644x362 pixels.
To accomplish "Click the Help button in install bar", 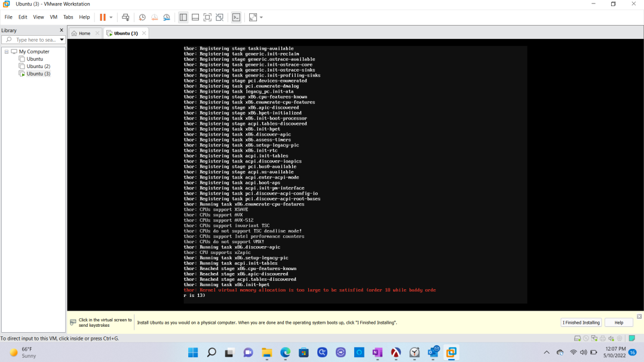I will coord(618,323).
